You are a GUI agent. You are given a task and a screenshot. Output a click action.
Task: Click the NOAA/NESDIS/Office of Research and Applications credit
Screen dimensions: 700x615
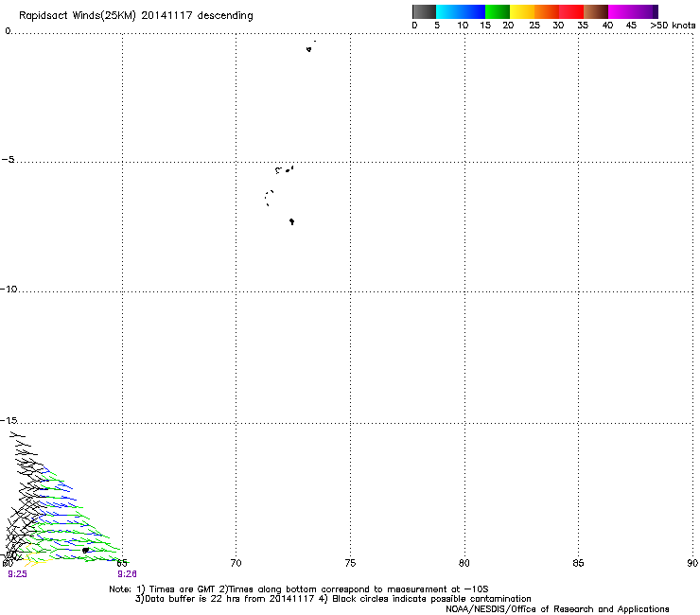pyautogui.click(x=557, y=609)
